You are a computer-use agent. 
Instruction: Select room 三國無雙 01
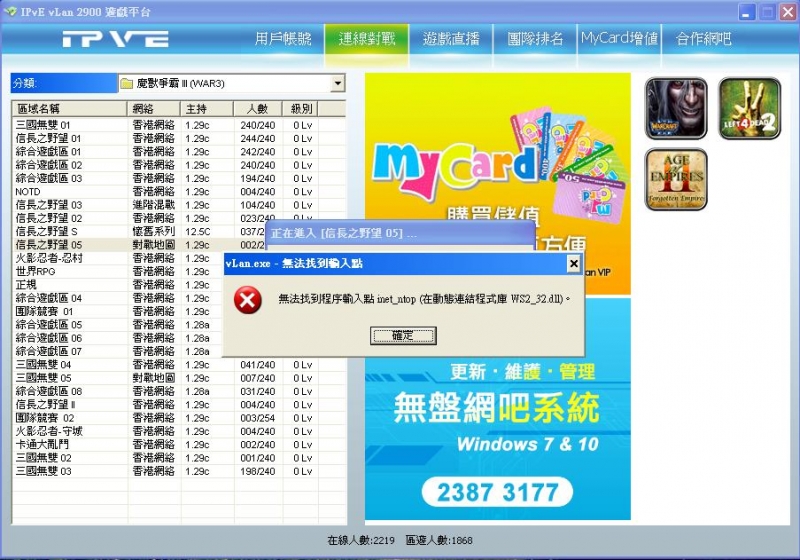179,125
